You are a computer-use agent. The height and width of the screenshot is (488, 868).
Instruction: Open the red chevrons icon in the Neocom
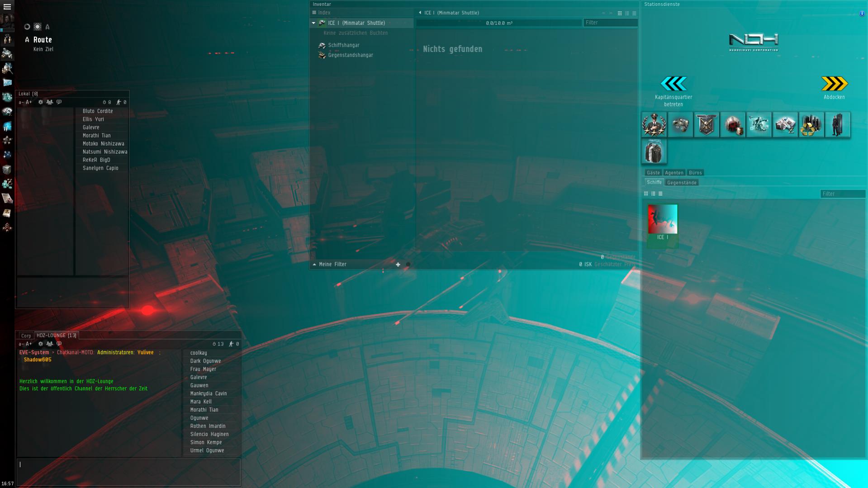pyautogui.click(x=7, y=227)
